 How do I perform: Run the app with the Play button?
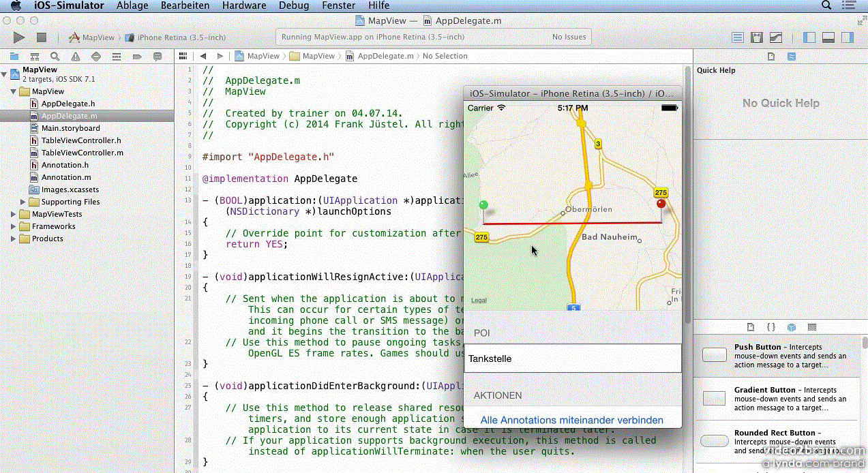coord(19,37)
